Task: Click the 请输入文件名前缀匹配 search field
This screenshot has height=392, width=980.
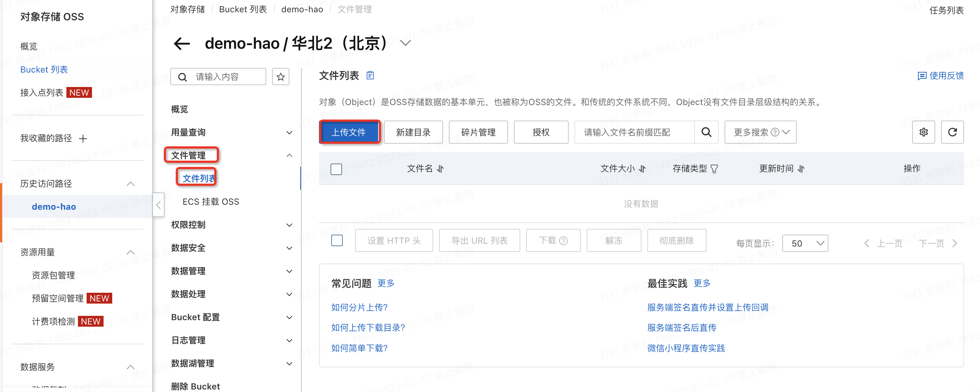Action: click(634, 132)
